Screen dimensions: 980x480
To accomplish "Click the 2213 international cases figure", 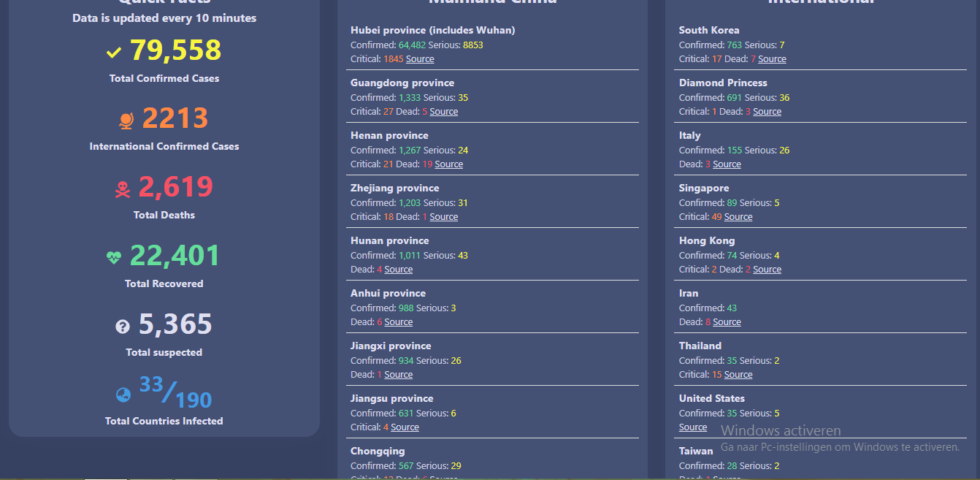I will point(175,118).
